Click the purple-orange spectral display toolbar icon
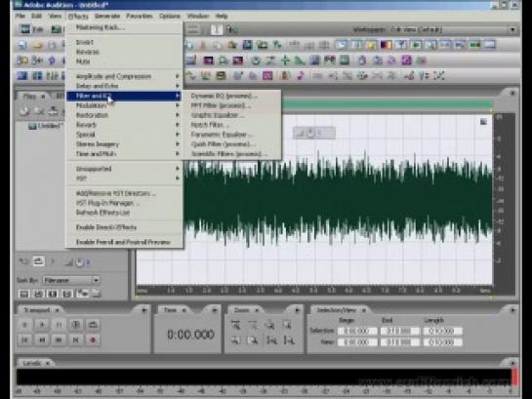 [x=386, y=45]
